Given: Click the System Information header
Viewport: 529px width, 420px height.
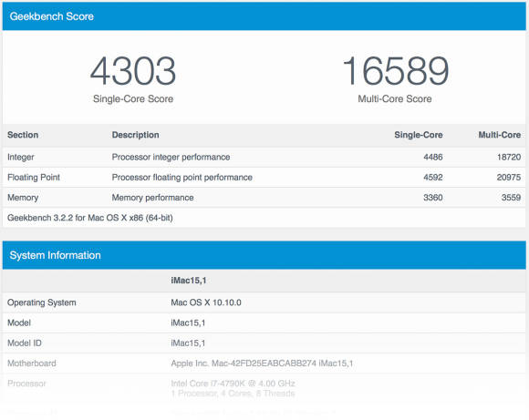Looking at the screenshot, I should 55,255.
